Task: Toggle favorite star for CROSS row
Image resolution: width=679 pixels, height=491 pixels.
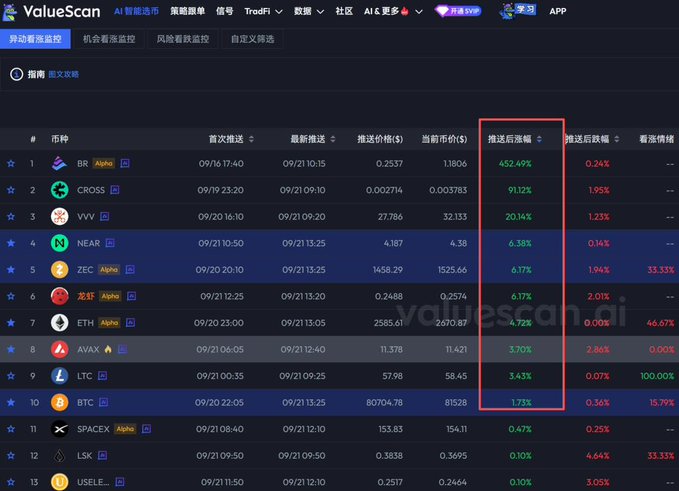Action: click(11, 190)
